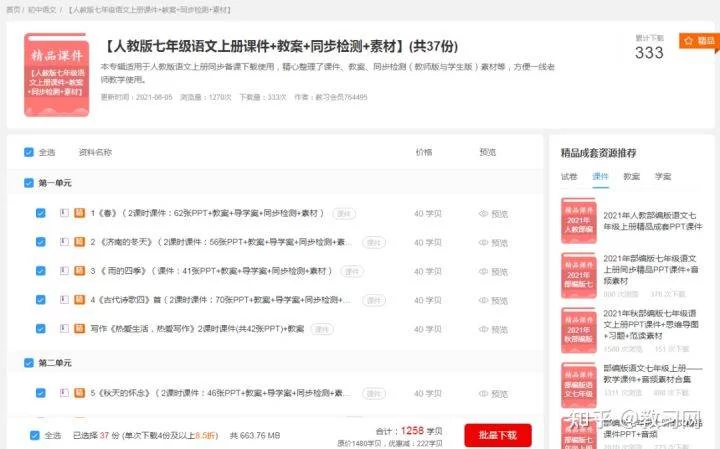Screen dimensions: 720x449
Task: Click orange file icon beside 《秋天的怀念》
Action: [x=79, y=393]
